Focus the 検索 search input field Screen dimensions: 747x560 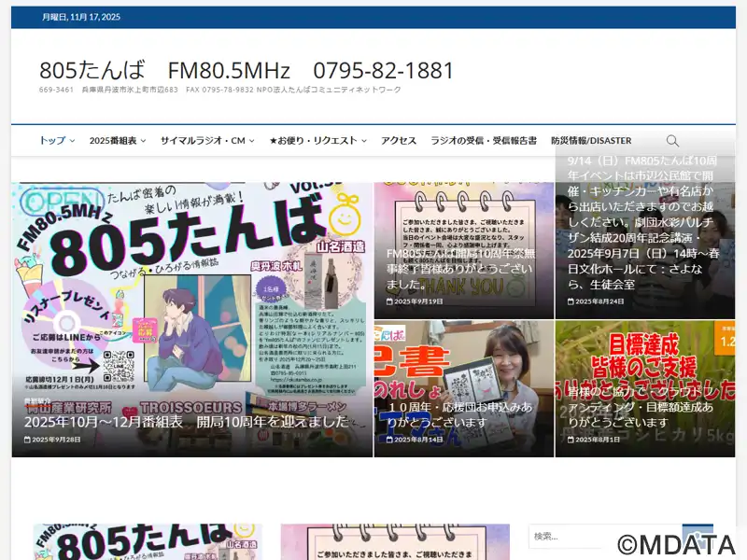coord(605,537)
